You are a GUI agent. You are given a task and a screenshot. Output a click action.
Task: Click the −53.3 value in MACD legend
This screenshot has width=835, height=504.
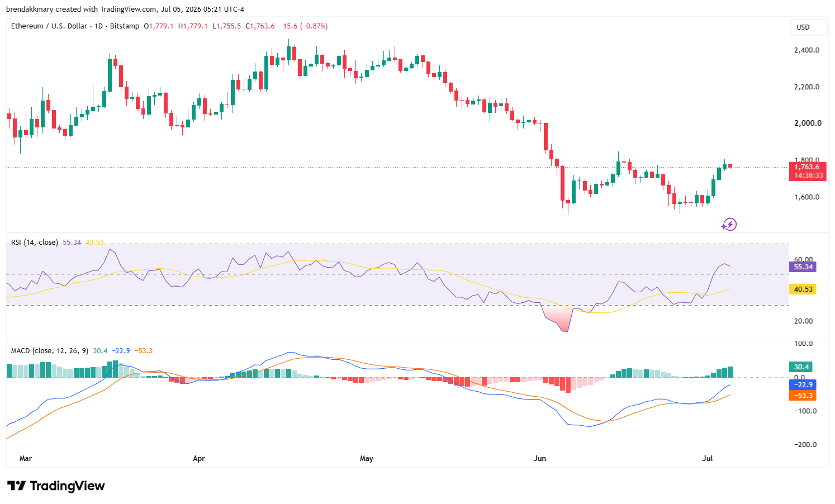[x=144, y=351]
